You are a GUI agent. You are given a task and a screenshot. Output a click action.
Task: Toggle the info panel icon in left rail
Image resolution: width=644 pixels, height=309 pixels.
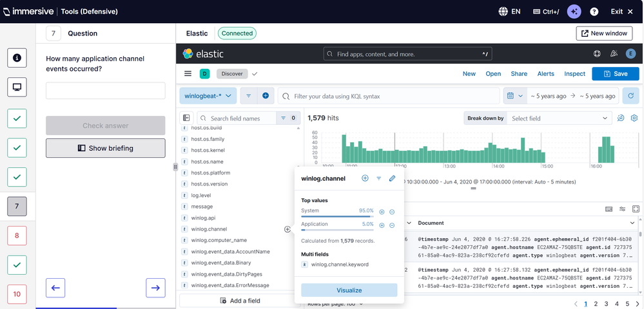pos(17,58)
